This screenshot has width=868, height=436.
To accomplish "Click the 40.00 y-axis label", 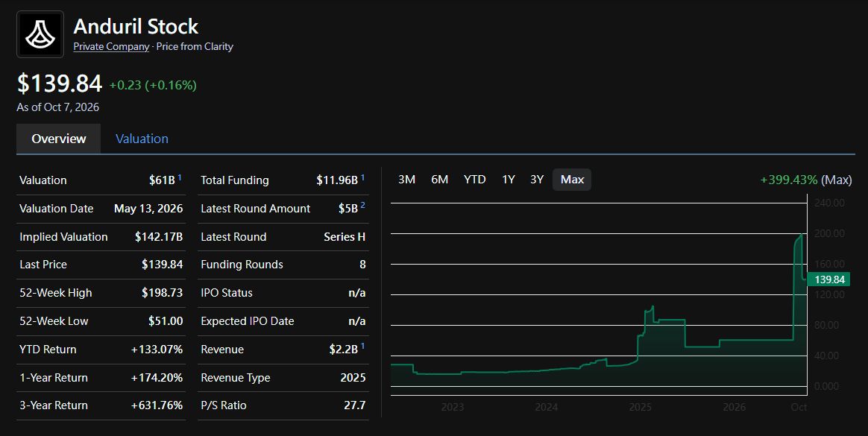I will click(826, 356).
